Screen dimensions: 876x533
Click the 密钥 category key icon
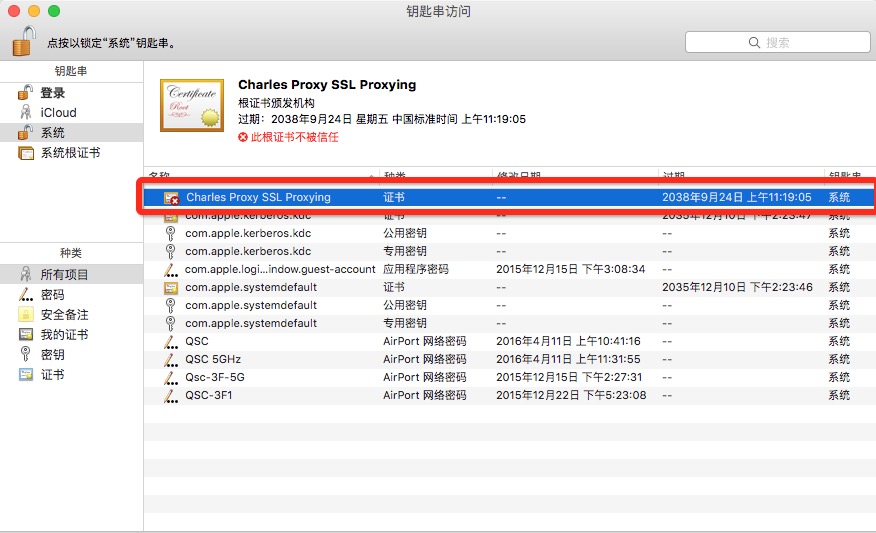click(25, 354)
